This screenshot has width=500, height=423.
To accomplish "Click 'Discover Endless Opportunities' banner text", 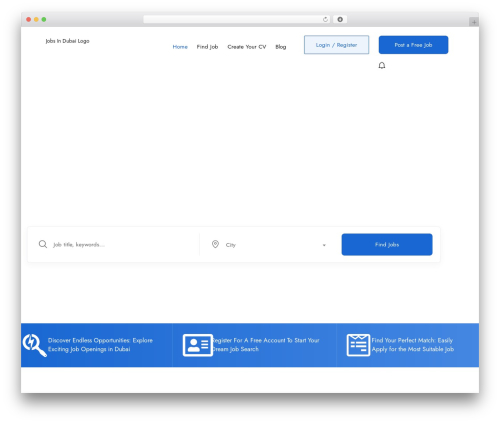I will 100,345.
